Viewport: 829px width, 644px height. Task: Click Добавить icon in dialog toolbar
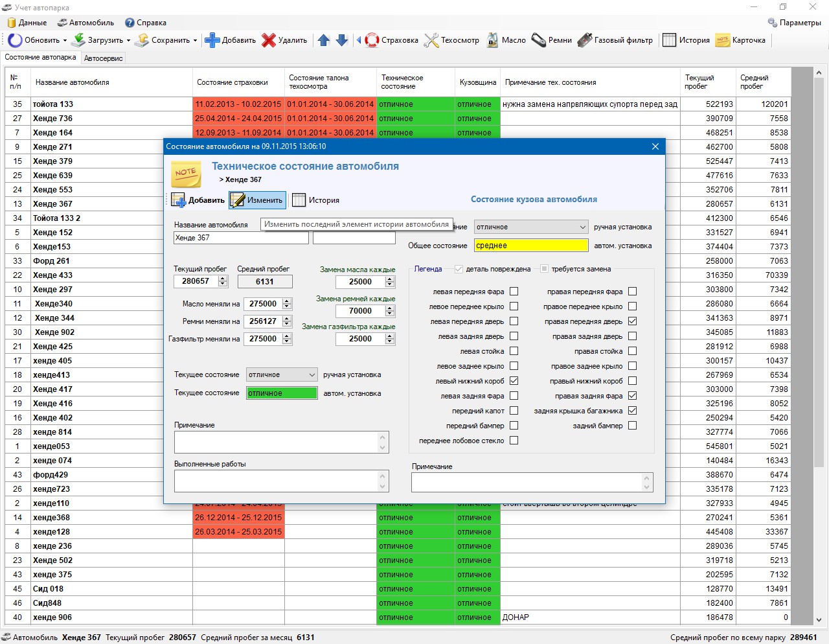[x=178, y=200]
